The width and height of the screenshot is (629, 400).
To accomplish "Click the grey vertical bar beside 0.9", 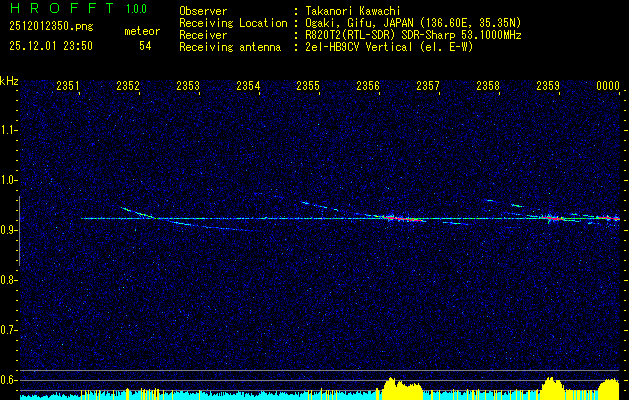I will coord(19,231).
